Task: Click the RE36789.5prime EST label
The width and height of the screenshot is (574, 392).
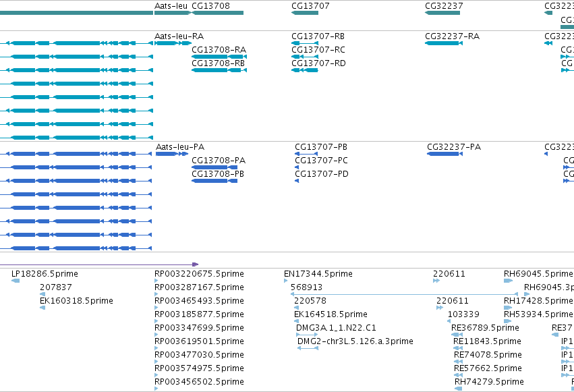Action: 485,328
